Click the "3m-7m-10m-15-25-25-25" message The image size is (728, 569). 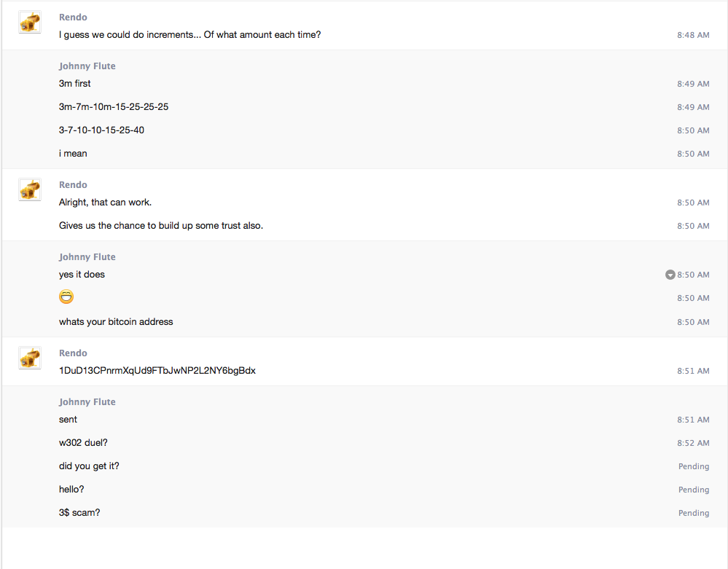(x=114, y=107)
